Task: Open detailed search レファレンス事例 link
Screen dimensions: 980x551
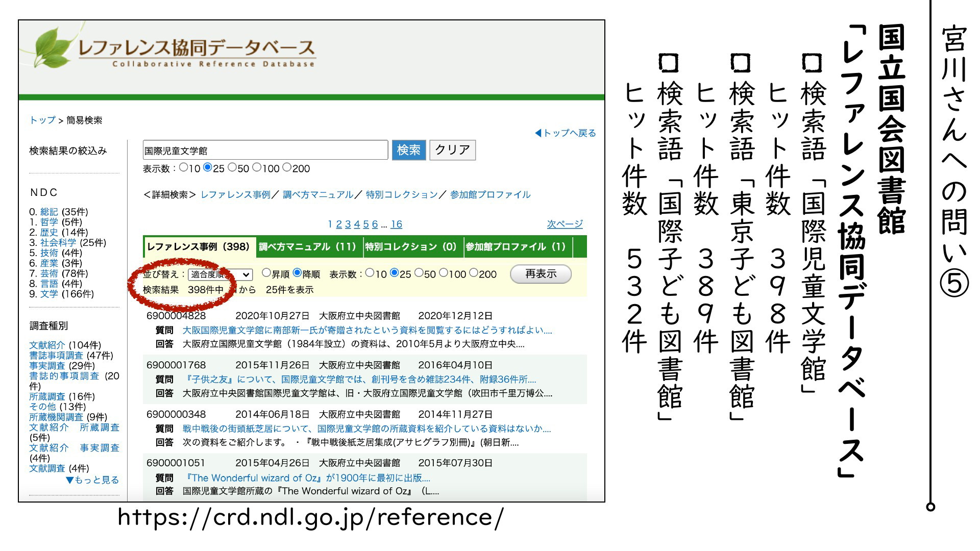Action: click(235, 195)
